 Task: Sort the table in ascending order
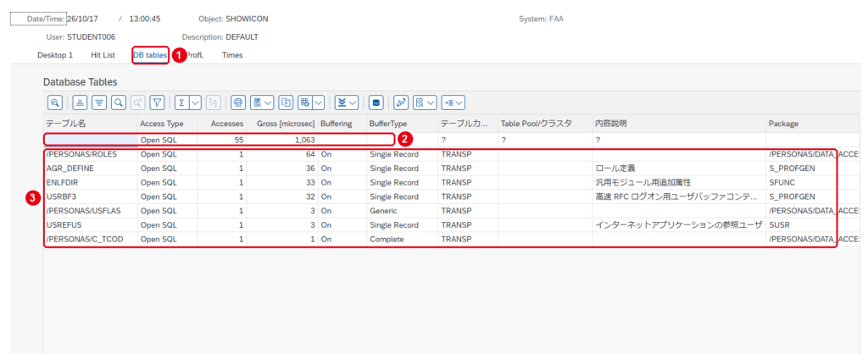coord(81,102)
